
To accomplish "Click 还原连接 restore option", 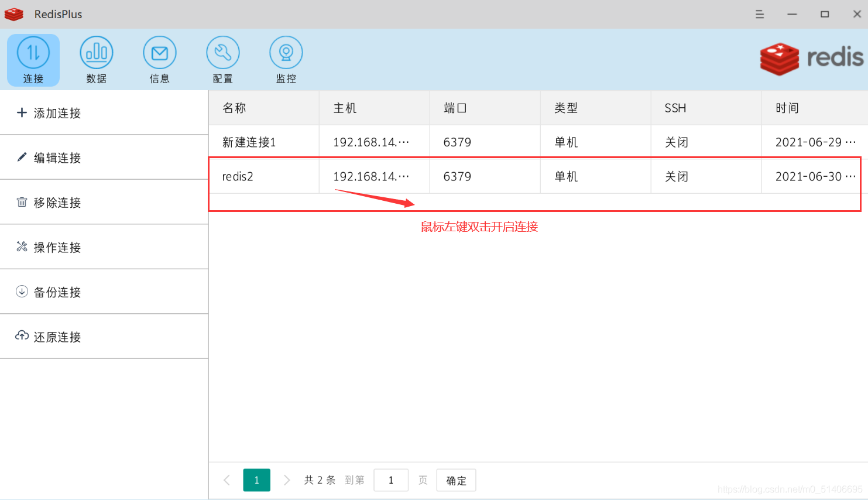I will click(57, 337).
